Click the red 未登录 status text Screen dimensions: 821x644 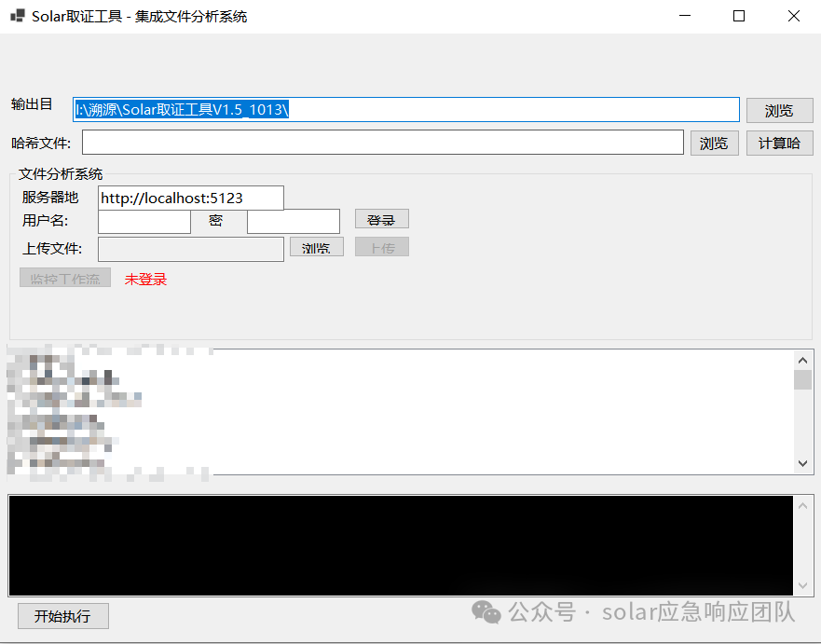click(x=145, y=279)
